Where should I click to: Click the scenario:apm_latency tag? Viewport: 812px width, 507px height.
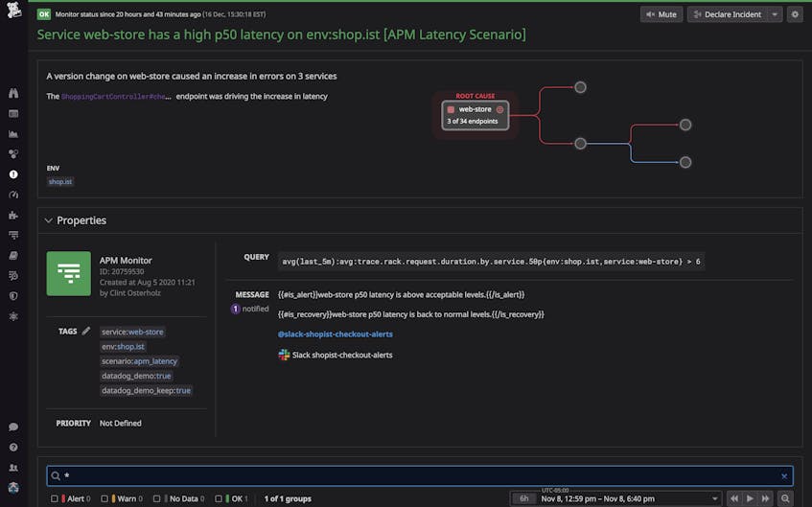tap(139, 361)
